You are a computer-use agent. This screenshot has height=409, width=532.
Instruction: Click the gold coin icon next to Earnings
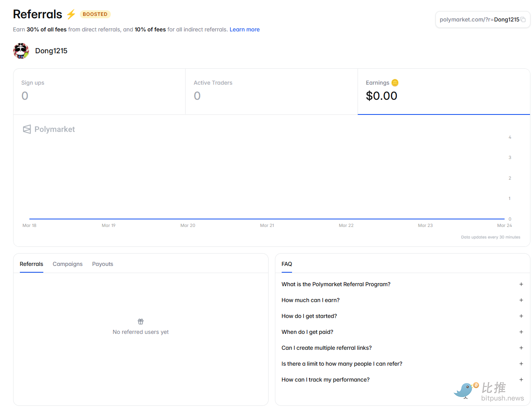pyautogui.click(x=395, y=83)
